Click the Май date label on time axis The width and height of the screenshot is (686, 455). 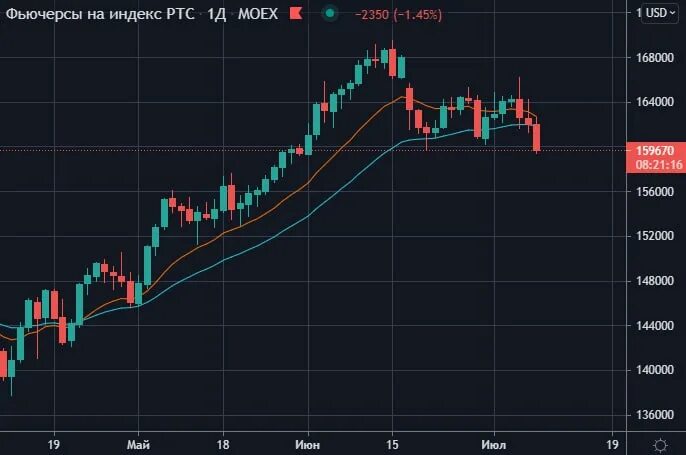click(x=138, y=445)
